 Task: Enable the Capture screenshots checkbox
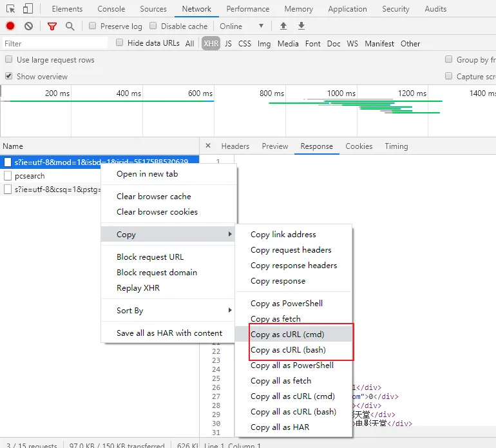point(448,76)
